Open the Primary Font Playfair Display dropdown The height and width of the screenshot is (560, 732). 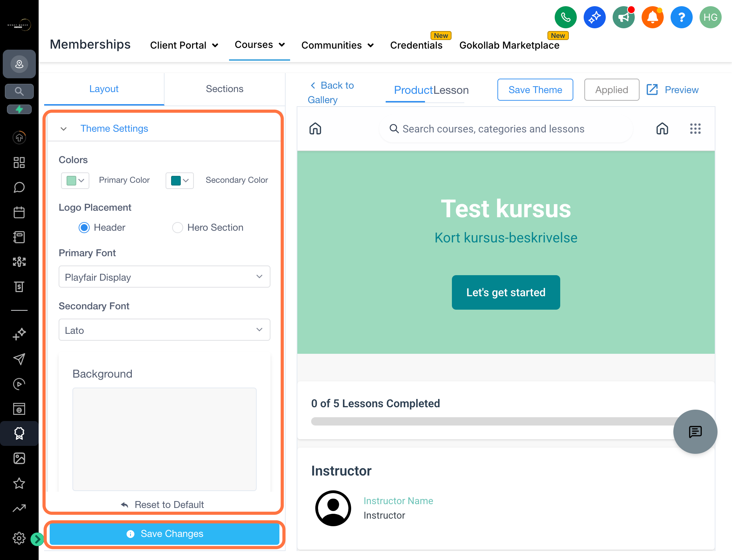tap(165, 277)
